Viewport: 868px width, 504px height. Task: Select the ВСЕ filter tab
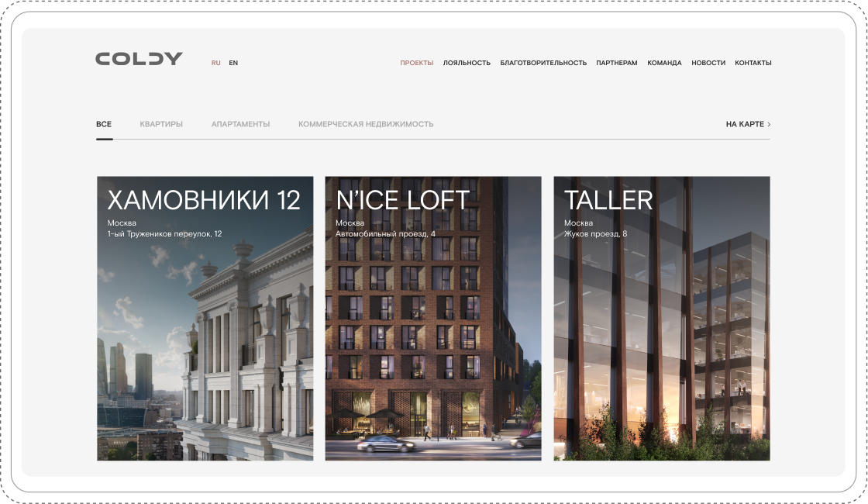click(x=104, y=124)
